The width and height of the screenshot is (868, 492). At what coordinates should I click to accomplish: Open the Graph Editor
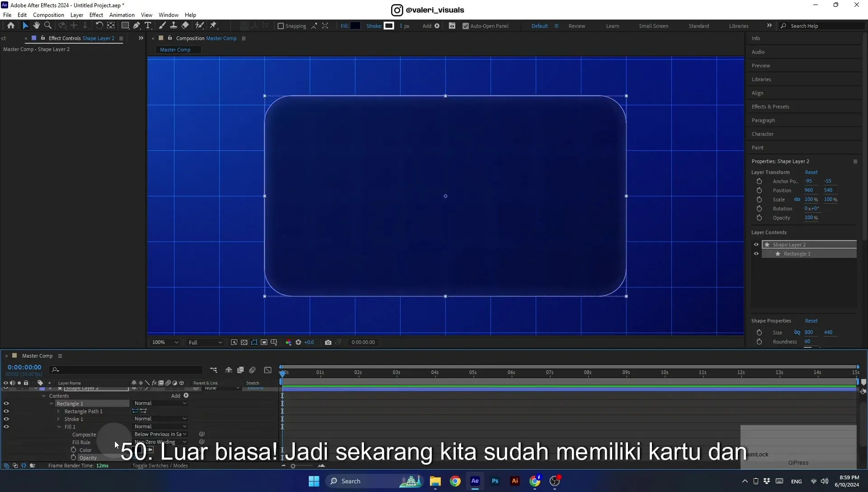point(268,370)
